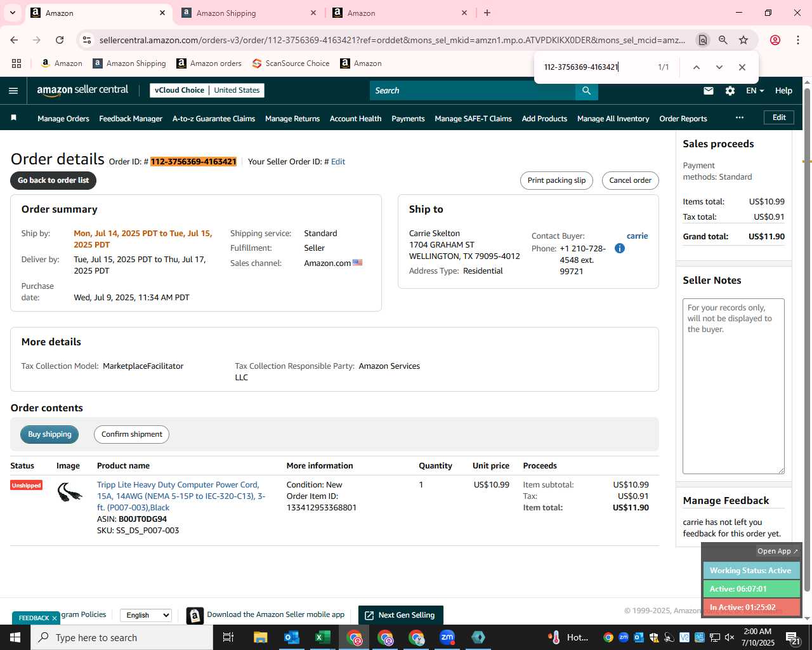
Task: Click Print packing slip button
Action: coord(556,180)
